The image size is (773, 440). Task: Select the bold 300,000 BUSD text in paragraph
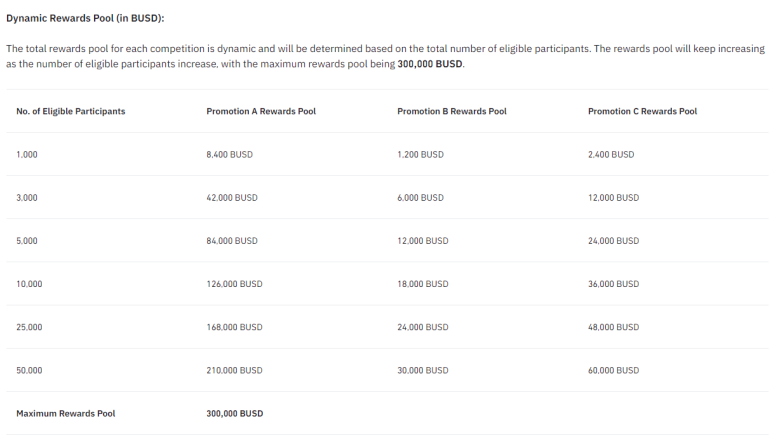tap(430, 64)
